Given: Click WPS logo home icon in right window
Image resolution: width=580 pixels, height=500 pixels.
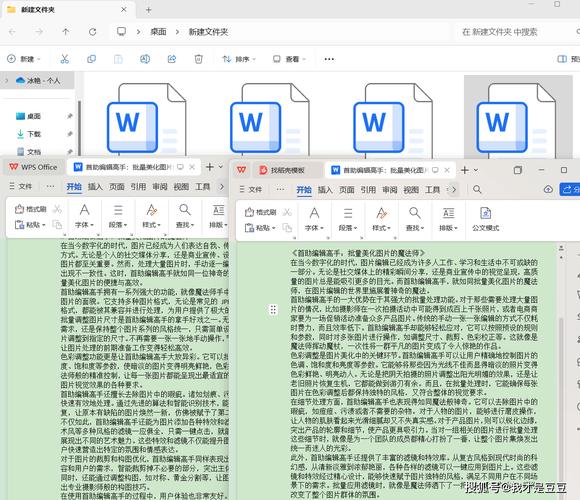Looking at the screenshot, I should 242,170.
